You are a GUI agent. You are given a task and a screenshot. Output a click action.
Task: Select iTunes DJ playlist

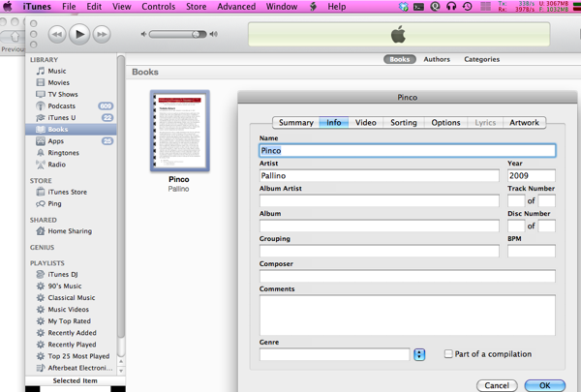pos(62,275)
